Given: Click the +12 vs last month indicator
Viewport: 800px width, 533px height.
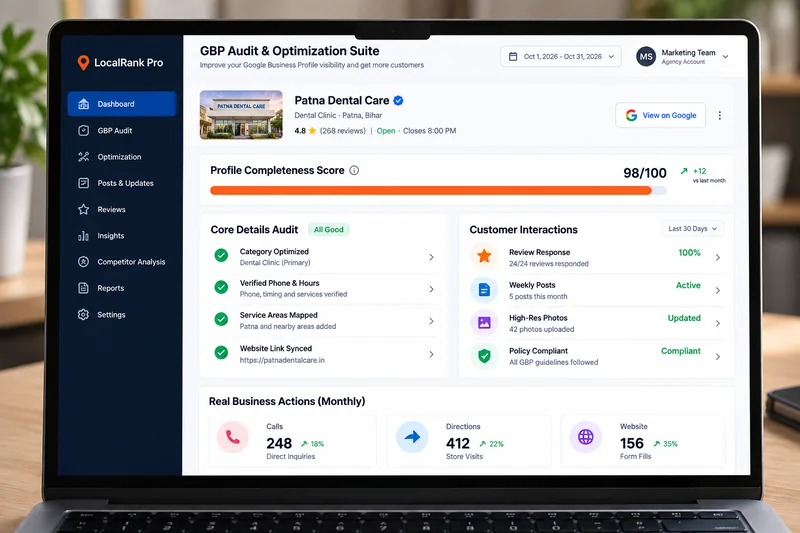Looking at the screenshot, I should point(704,175).
